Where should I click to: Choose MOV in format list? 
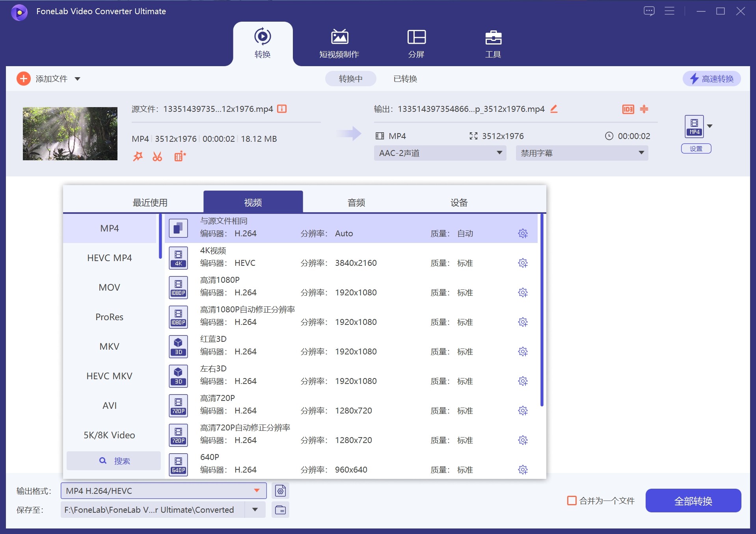click(x=110, y=287)
